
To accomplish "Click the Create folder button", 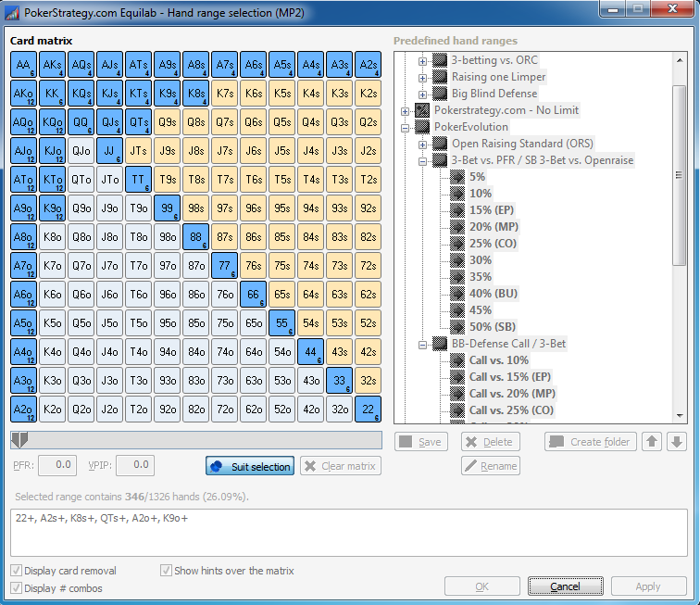I will pyautogui.click(x=590, y=442).
